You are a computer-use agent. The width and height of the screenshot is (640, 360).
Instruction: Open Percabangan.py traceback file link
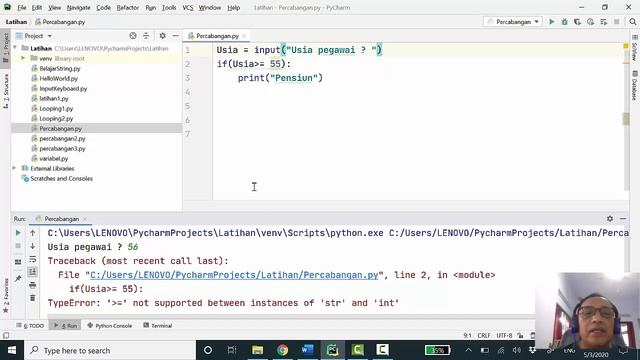(x=234, y=275)
